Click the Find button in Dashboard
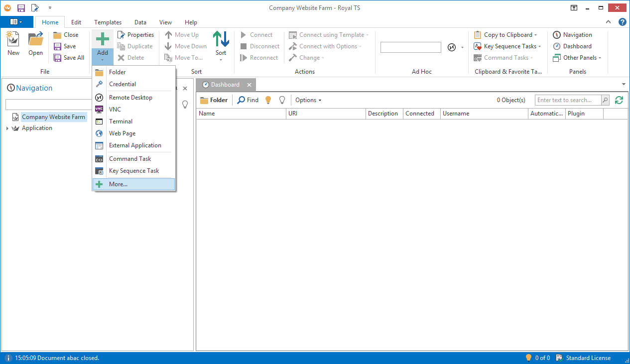Viewport: 630px width, 364px height. [x=248, y=100]
